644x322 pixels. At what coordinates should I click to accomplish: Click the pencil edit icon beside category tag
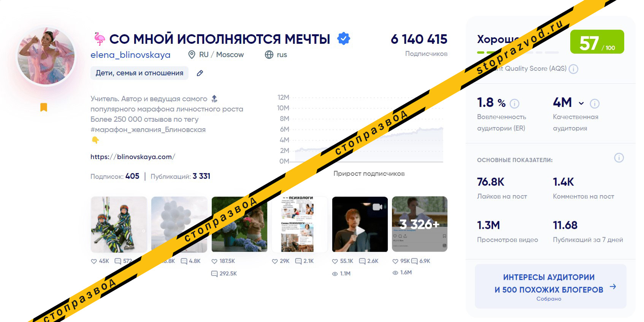(200, 73)
